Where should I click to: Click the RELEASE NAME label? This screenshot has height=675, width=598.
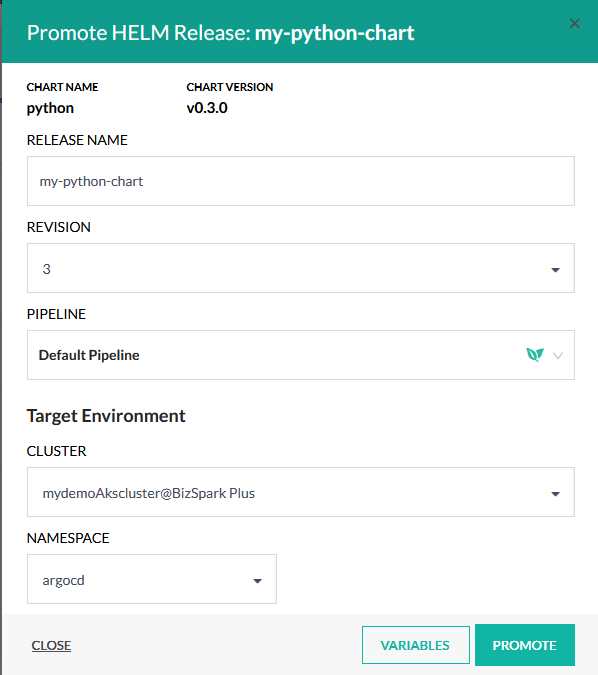tap(77, 140)
